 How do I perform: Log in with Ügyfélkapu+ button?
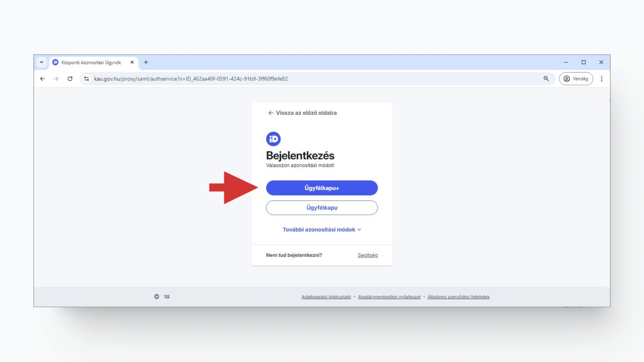point(322,188)
